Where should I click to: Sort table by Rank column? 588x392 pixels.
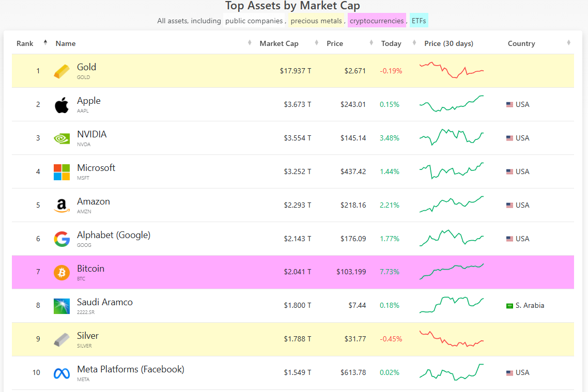(45, 42)
